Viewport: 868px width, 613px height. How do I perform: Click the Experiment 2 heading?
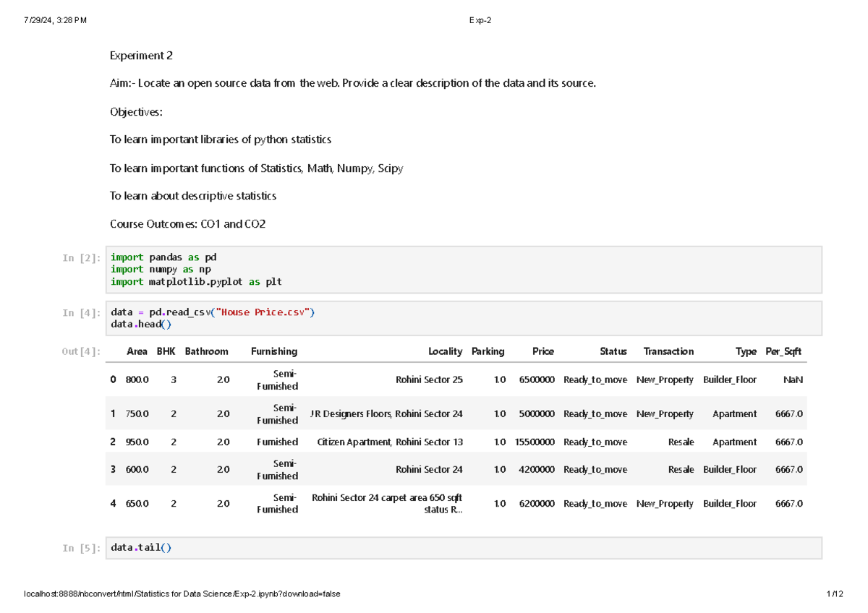tap(141, 56)
